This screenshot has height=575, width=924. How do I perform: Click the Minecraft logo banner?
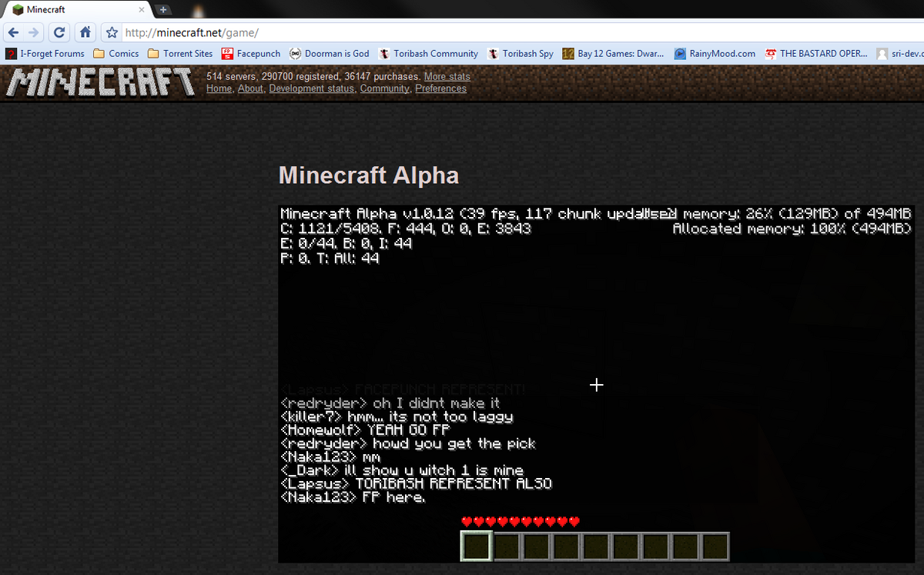pyautogui.click(x=100, y=82)
